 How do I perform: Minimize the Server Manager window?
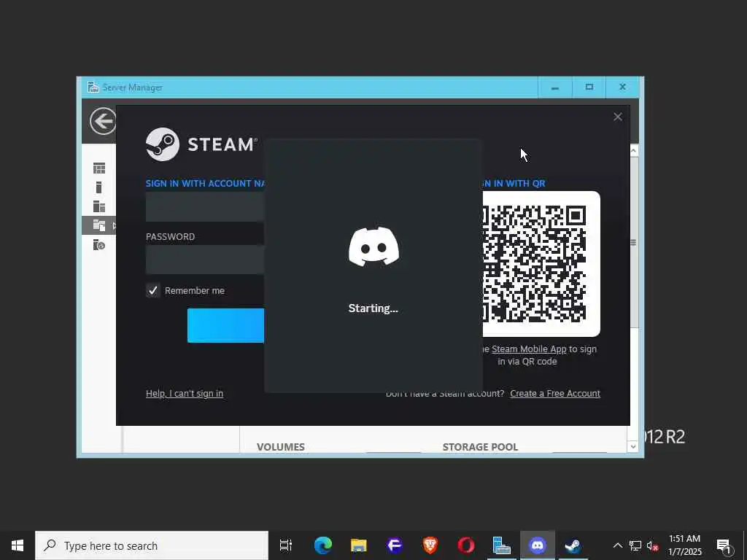click(x=555, y=87)
